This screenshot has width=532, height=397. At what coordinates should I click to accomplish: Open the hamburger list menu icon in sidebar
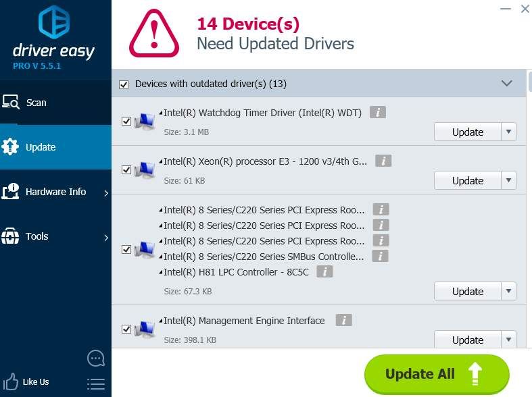(x=96, y=383)
